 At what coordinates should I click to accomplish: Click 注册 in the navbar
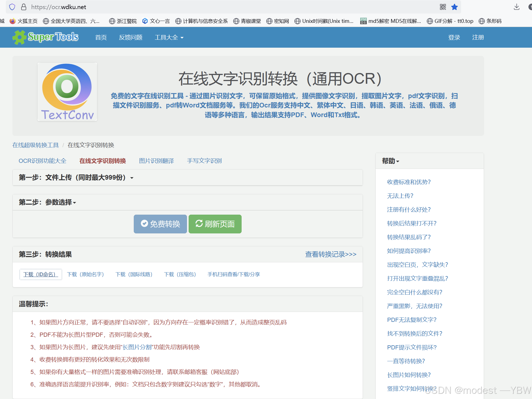tap(478, 37)
